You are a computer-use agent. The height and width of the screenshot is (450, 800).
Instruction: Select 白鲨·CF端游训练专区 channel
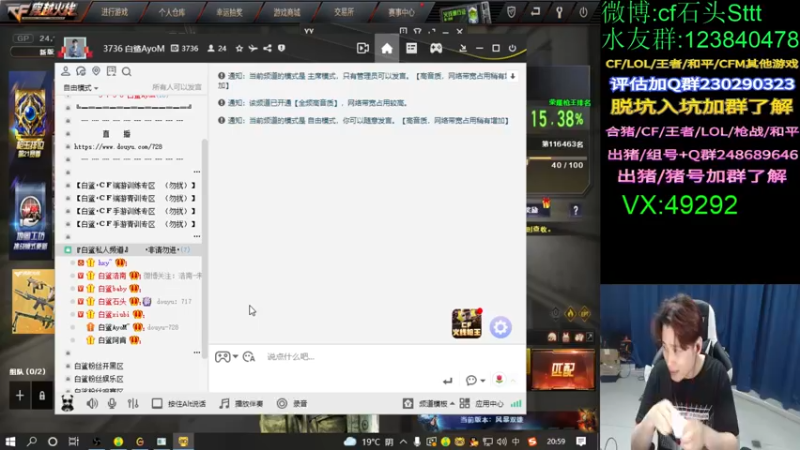coord(135,185)
